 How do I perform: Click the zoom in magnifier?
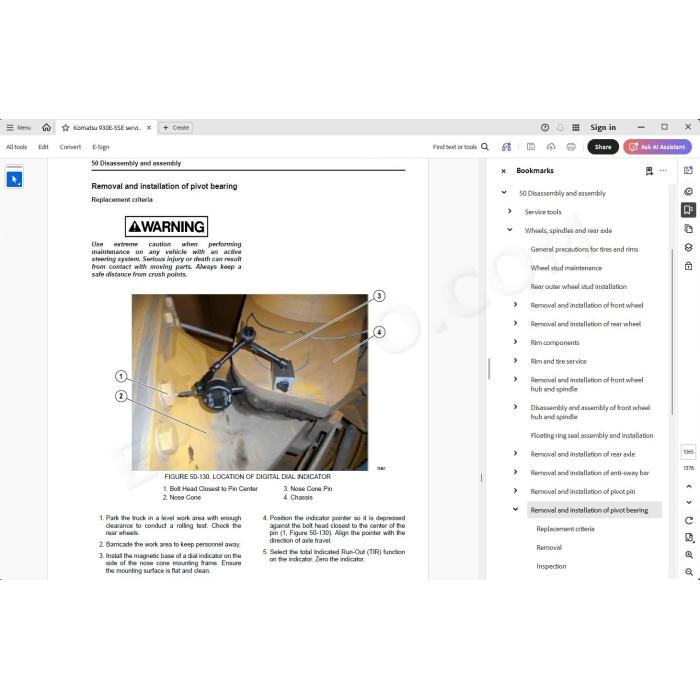point(689,555)
